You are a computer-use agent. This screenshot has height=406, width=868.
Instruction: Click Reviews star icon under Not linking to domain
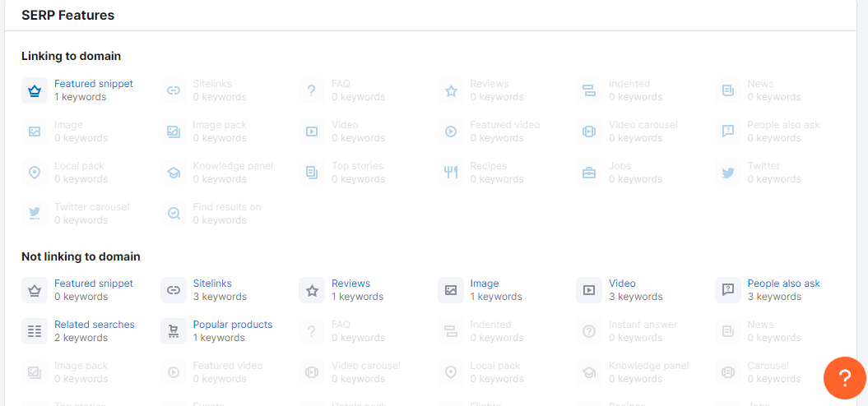312,290
